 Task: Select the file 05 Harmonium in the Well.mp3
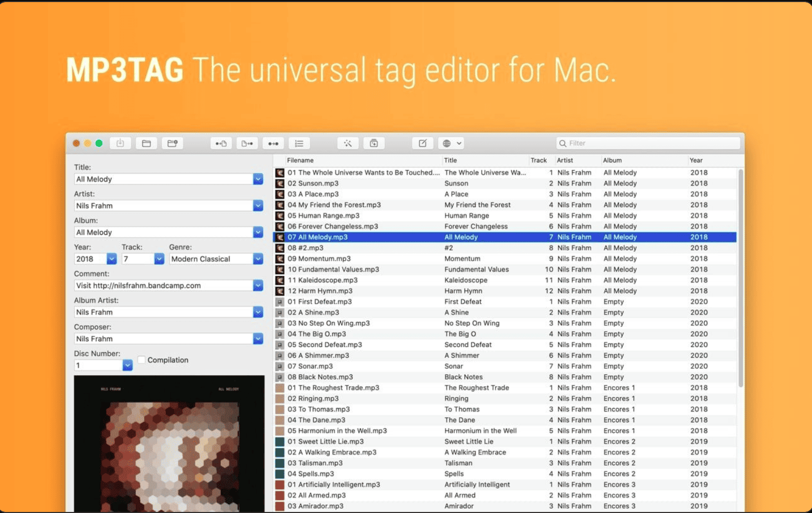click(504, 431)
